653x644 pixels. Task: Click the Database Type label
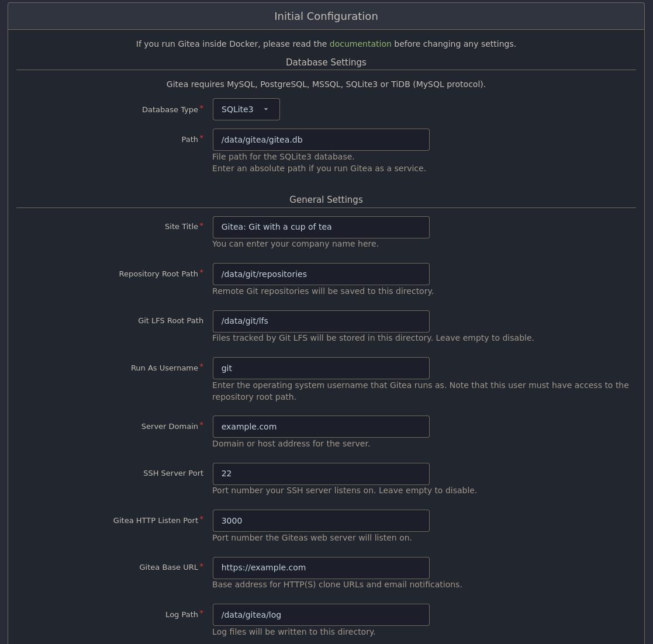[x=170, y=110]
